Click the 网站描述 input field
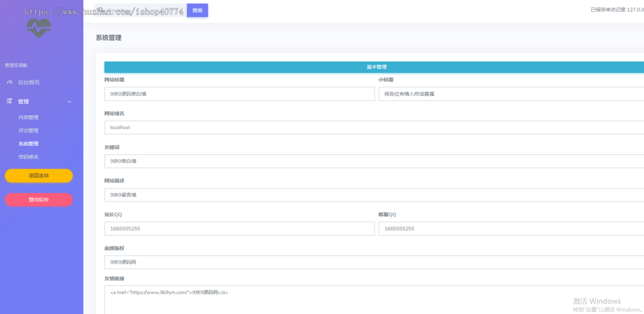 coord(374,195)
